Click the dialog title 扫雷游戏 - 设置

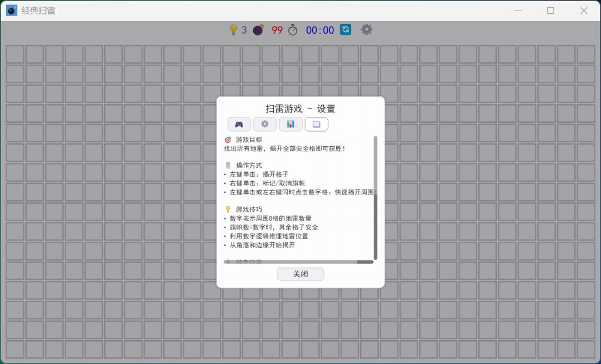pyautogui.click(x=300, y=109)
